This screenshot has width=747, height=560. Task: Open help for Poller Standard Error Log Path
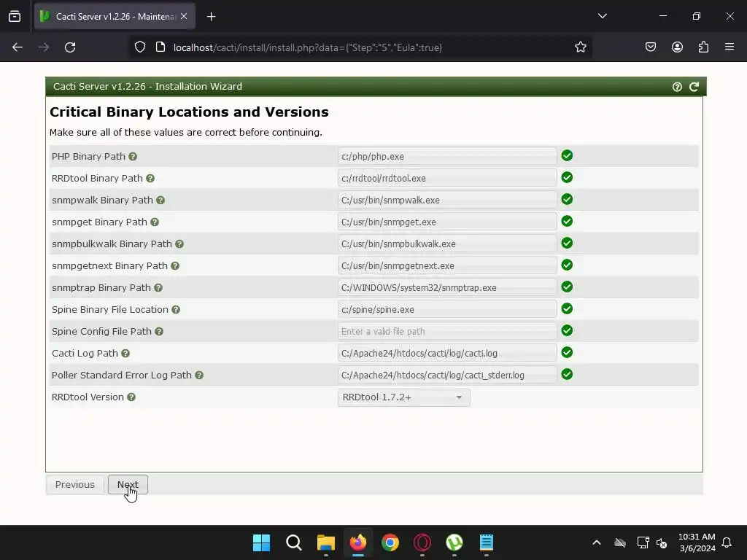pos(199,376)
